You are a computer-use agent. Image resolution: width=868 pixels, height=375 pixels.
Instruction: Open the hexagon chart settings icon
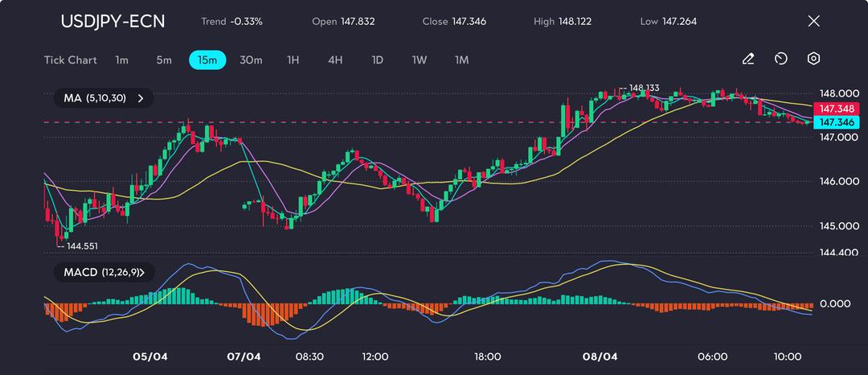point(813,59)
